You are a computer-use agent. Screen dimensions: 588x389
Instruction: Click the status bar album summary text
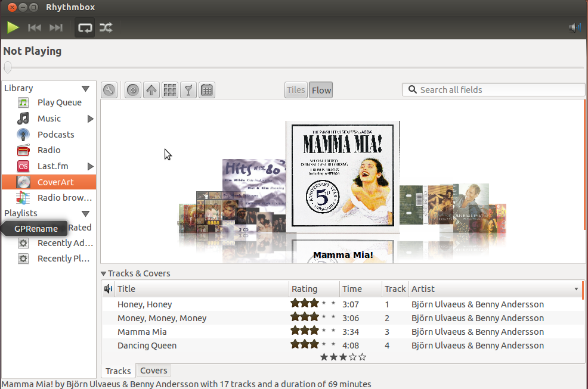187,384
